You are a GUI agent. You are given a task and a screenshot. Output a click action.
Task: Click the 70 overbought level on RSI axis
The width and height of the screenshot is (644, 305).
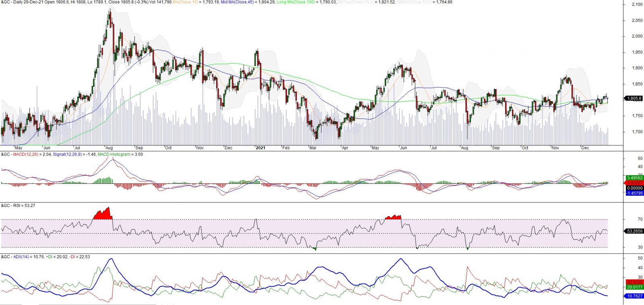640,219
